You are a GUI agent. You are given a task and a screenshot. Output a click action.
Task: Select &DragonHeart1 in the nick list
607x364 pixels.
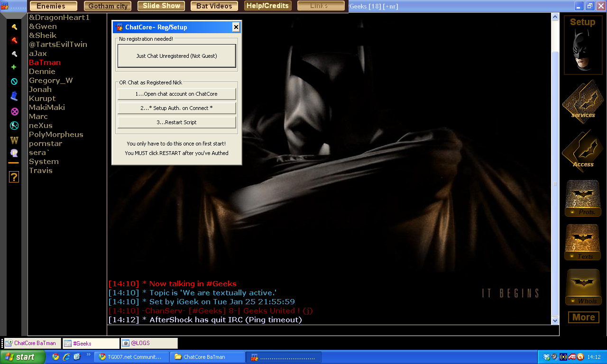pyautogui.click(x=59, y=18)
